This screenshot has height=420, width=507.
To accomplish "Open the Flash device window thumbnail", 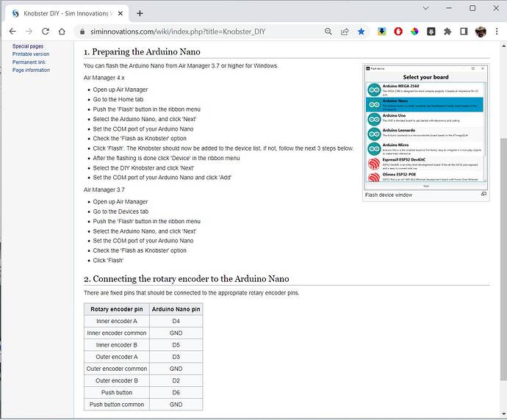I will (426, 127).
